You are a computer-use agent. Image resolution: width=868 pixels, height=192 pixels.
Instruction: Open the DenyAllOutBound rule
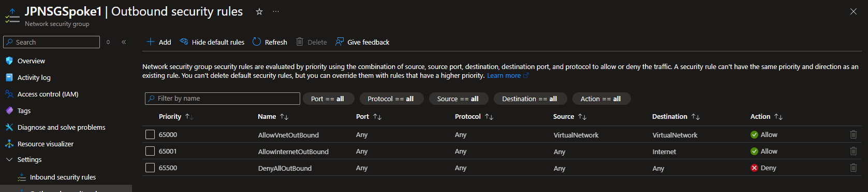point(285,168)
